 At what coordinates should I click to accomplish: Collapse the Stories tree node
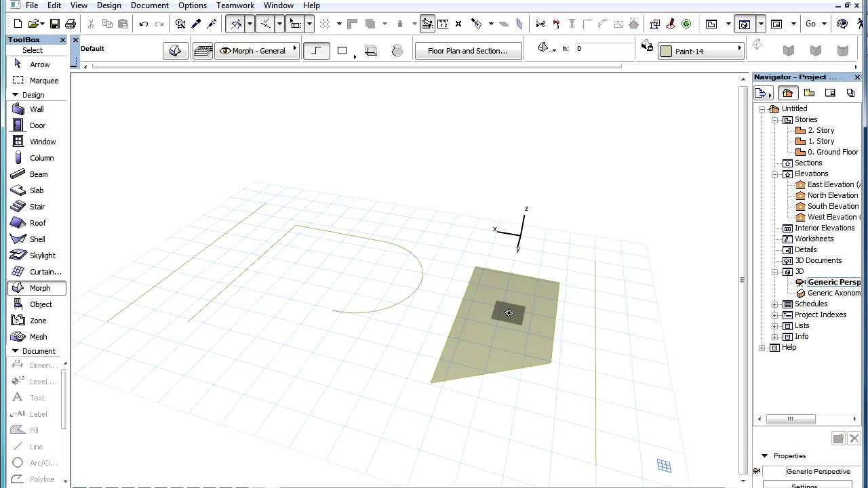coord(775,119)
